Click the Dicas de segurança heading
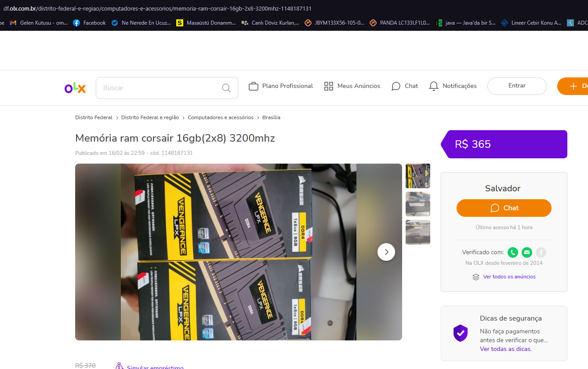The image size is (588, 369). tap(511, 318)
